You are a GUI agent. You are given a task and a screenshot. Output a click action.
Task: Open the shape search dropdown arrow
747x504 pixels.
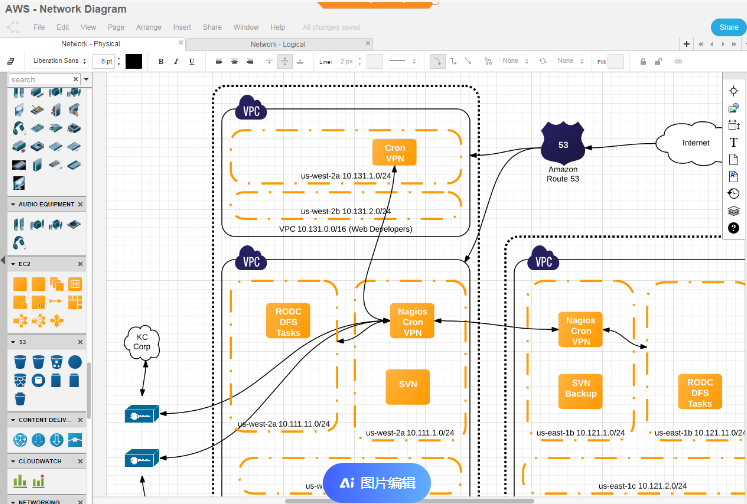coord(86,79)
